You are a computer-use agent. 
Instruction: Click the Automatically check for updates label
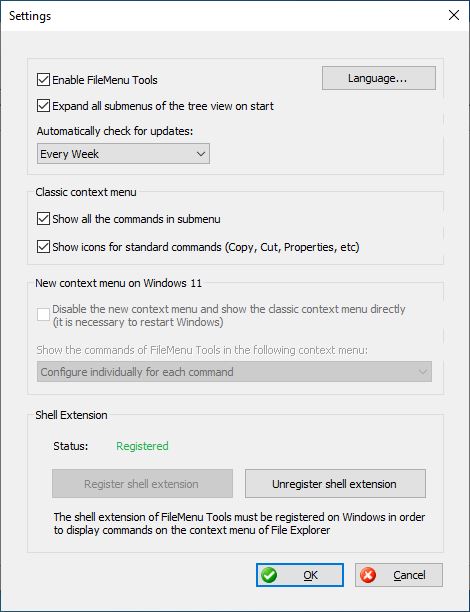[x=115, y=131]
